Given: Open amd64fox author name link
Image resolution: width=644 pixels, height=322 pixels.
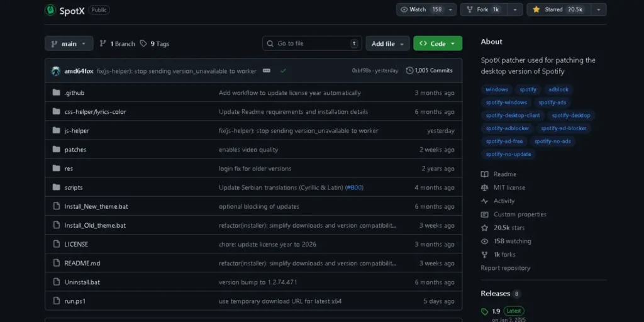Looking at the screenshot, I should pos(79,71).
